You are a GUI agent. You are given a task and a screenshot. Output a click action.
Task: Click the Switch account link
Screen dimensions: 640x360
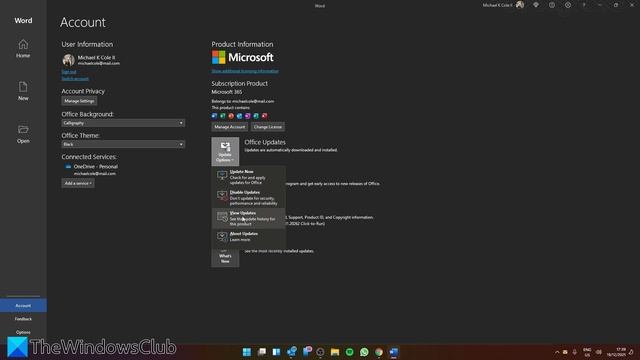pos(75,78)
